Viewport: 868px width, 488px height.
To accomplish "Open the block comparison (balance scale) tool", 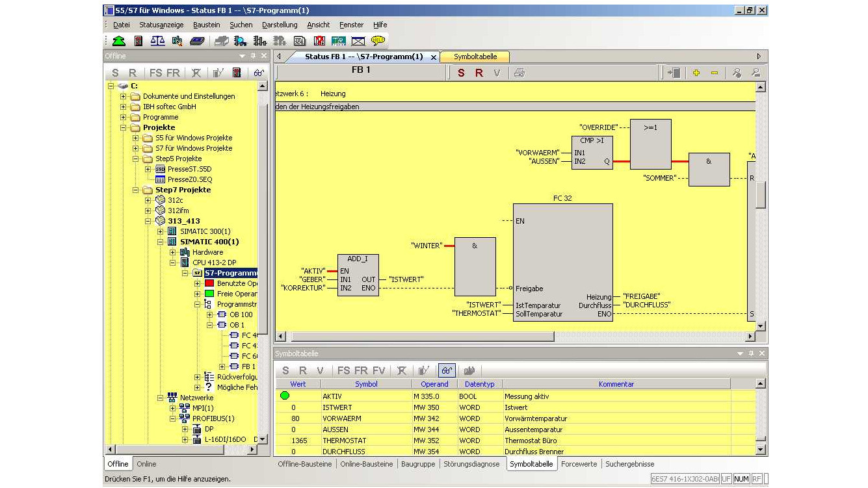I will pos(158,40).
